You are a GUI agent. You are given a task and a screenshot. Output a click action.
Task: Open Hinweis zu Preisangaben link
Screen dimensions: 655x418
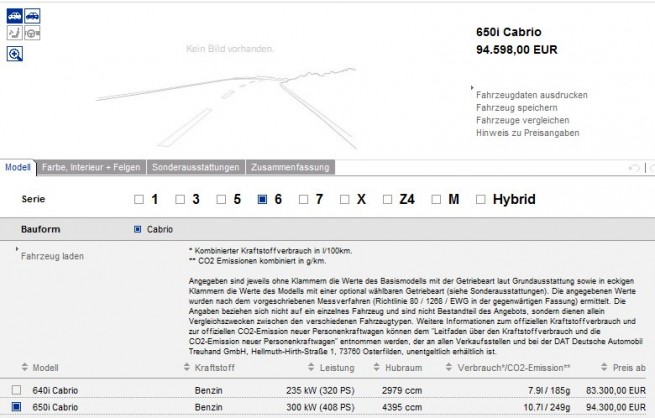click(x=528, y=133)
